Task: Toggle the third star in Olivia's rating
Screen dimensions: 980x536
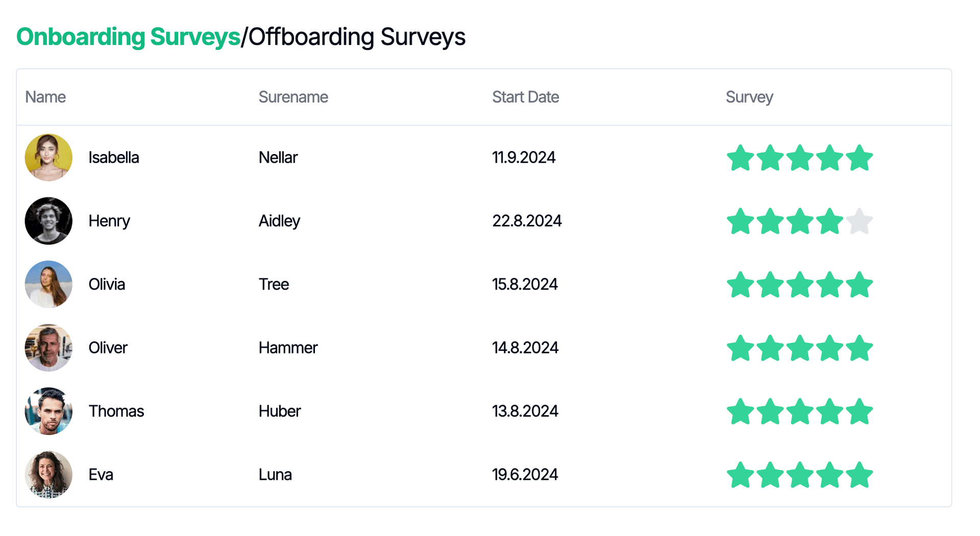Action: pos(800,284)
